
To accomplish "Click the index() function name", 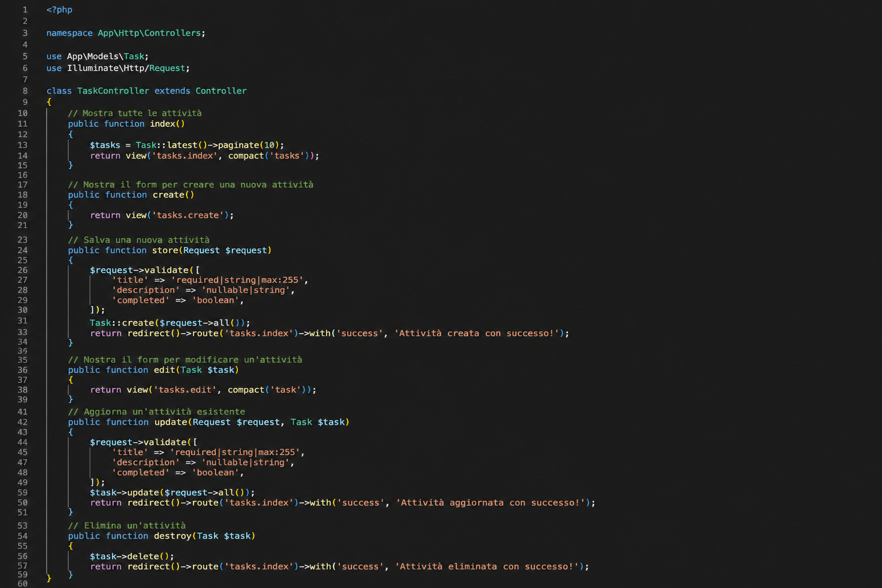I will pos(167,124).
